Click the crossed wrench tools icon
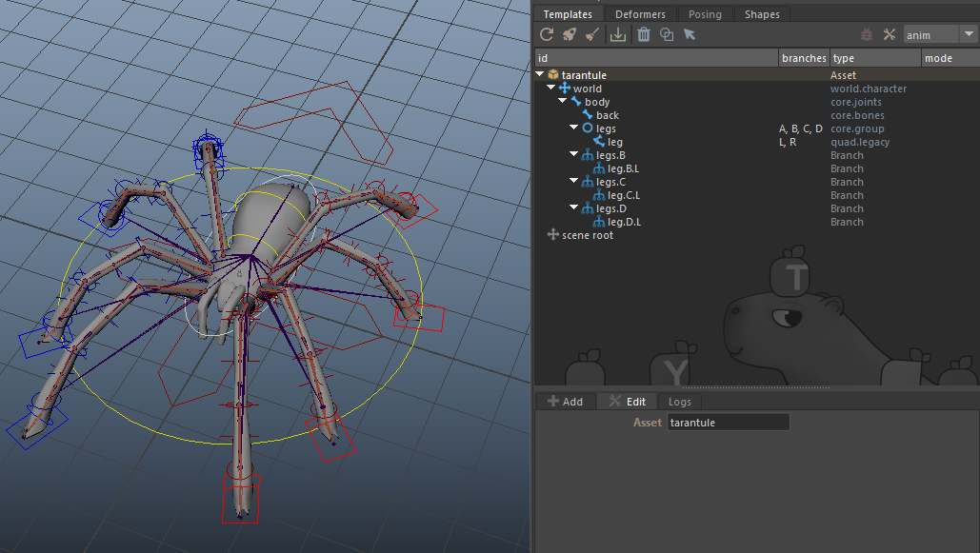Image resolution: width=980 pixels, height=553 pixels. click(890, 34)
